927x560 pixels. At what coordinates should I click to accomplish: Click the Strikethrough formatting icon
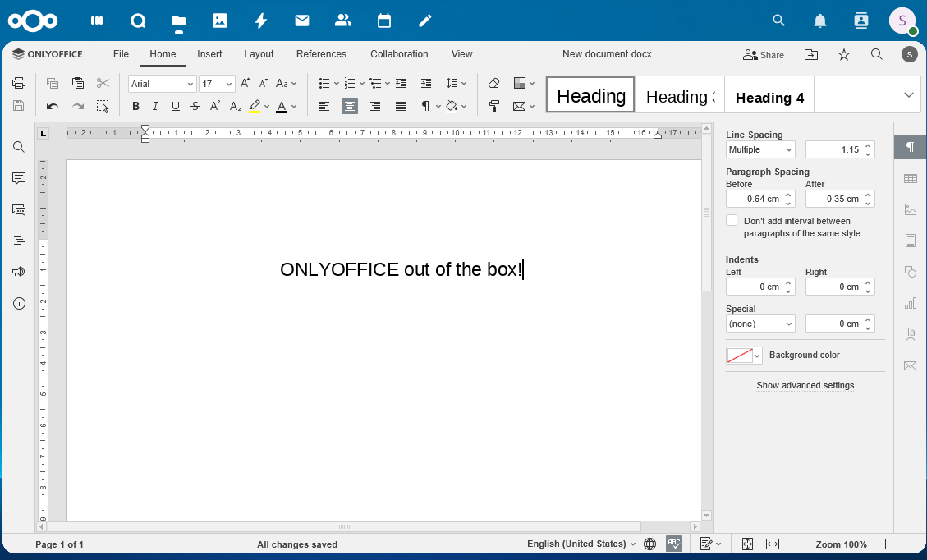[195, 107]
